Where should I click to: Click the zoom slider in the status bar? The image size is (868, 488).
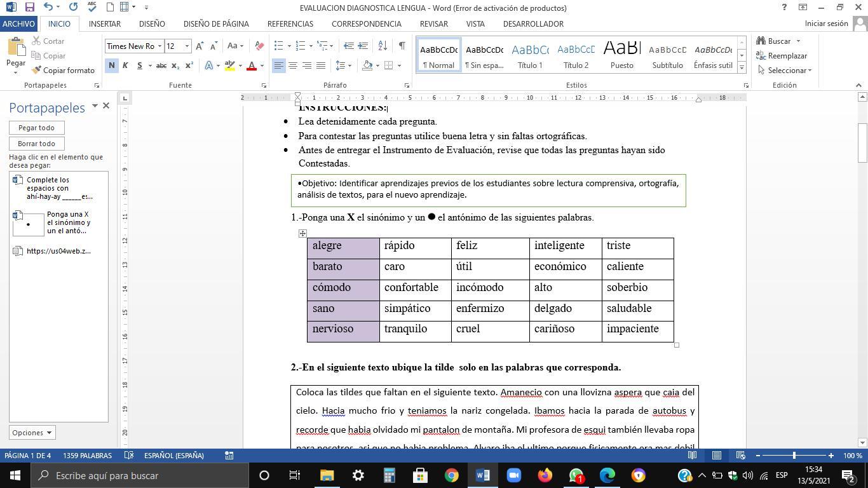(794, 456)
